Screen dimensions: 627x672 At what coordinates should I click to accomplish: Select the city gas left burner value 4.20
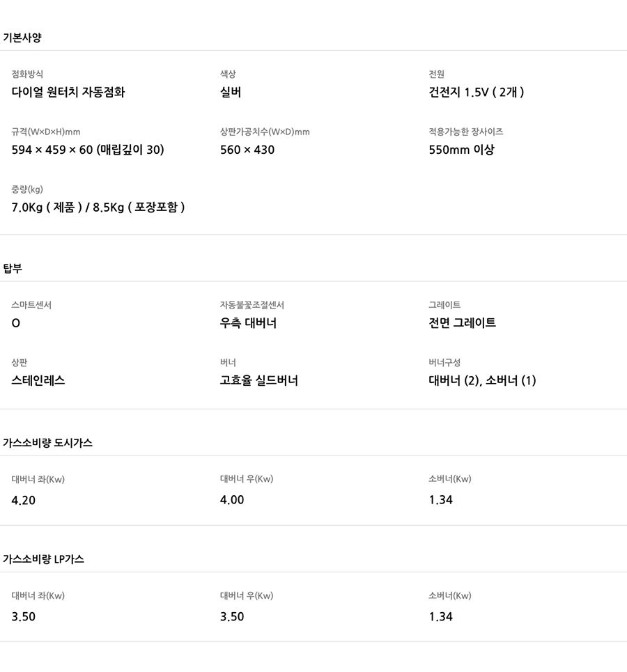coord(24,500)
